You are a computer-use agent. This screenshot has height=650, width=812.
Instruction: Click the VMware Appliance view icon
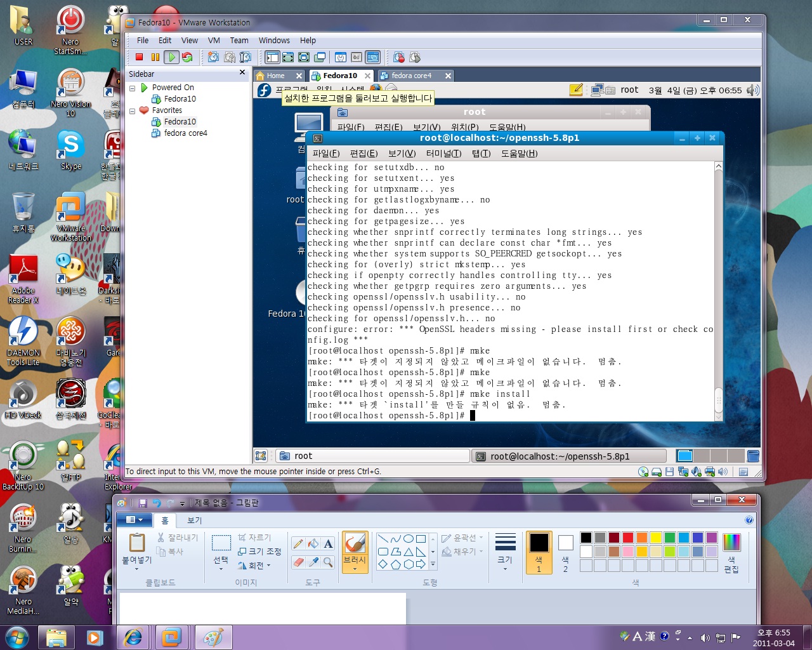357,57
